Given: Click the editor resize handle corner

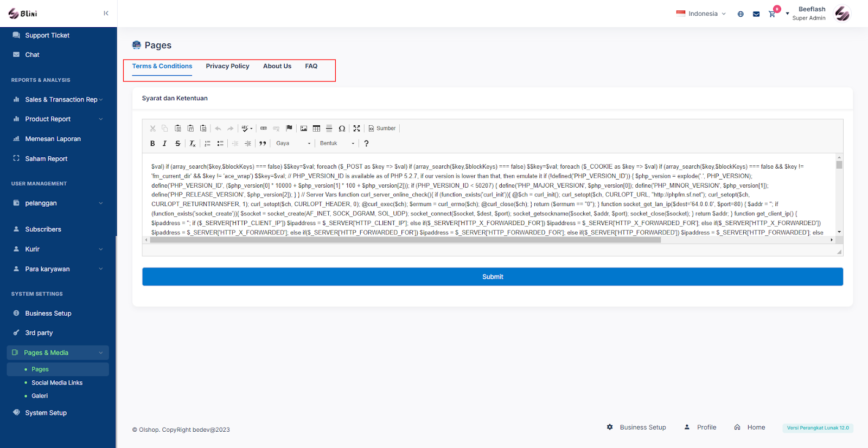Looking at the screenshot, I should [x=839, y=252].
